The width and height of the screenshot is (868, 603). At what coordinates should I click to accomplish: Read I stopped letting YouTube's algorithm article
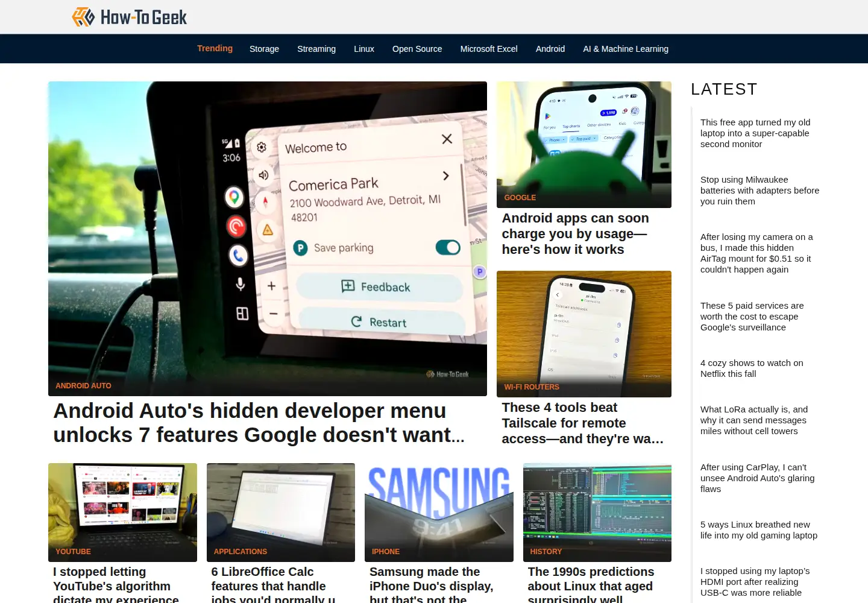point(116,585)
